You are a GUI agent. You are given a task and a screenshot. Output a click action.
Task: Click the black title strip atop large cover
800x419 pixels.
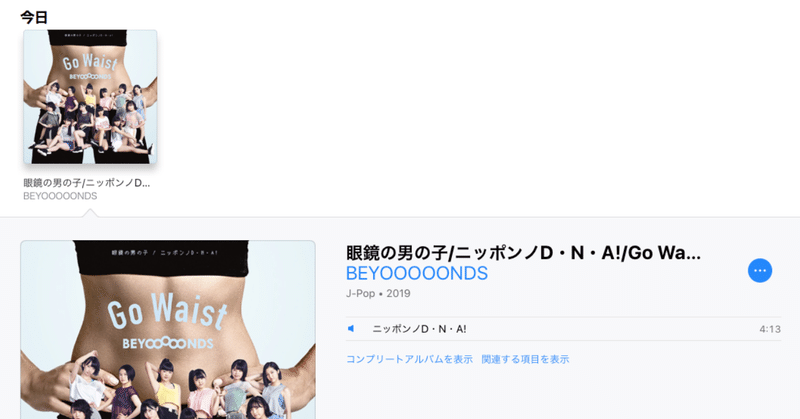[161, 251]
